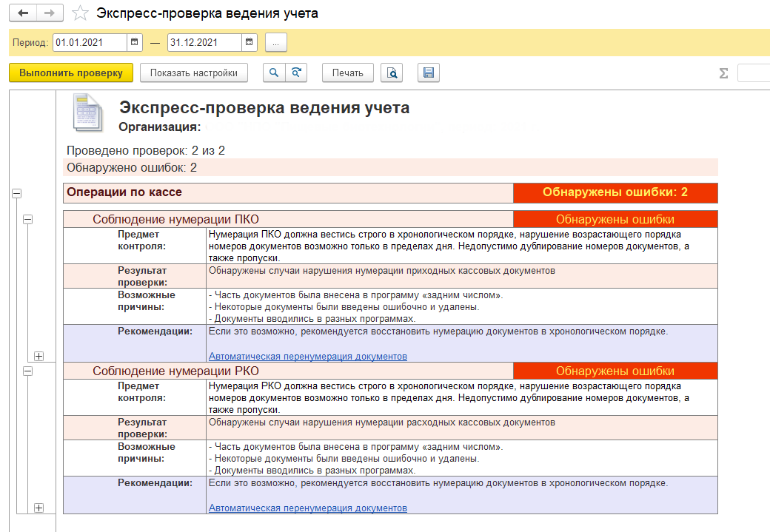Collapse Соблюдение нумерации ПКО section
Image resolution: width=770 pixels, height=532 pixels.
(28, 220)
